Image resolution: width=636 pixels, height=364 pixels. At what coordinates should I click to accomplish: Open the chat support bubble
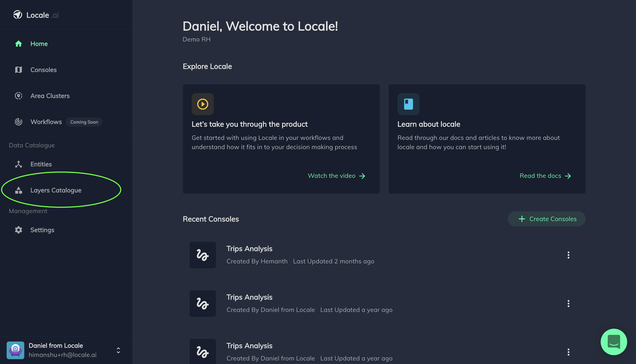pos(613,342)
